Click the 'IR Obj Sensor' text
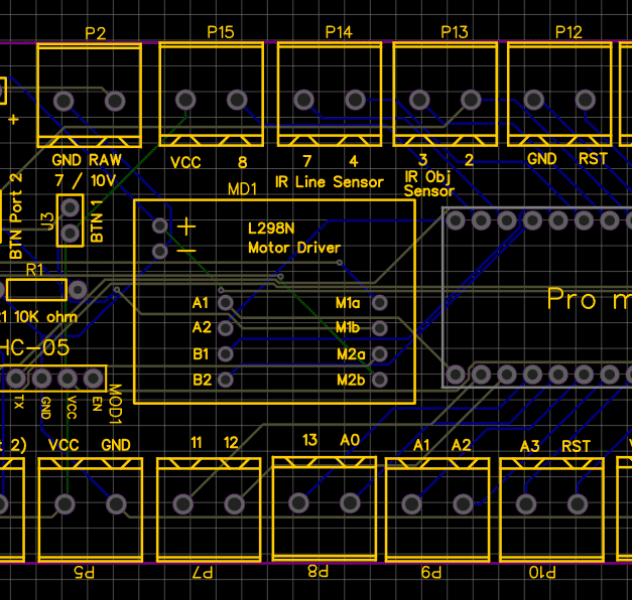 click(429, 184)
